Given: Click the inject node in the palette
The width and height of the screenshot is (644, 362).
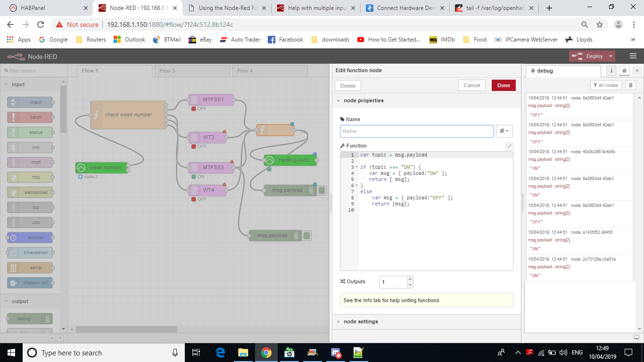Looking at the screenshot, I should click(30, 102).
